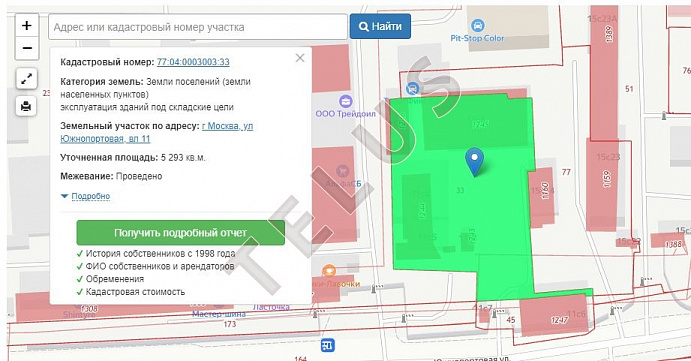Screen dimensions: 691x361
Task: Click building 1160 on the map
Action: 545,191
